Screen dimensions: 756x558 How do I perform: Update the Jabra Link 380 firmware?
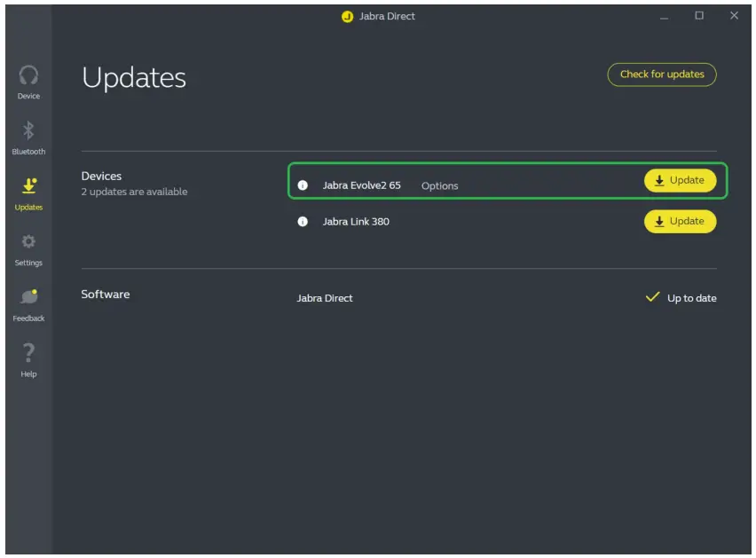pos(681,221)
